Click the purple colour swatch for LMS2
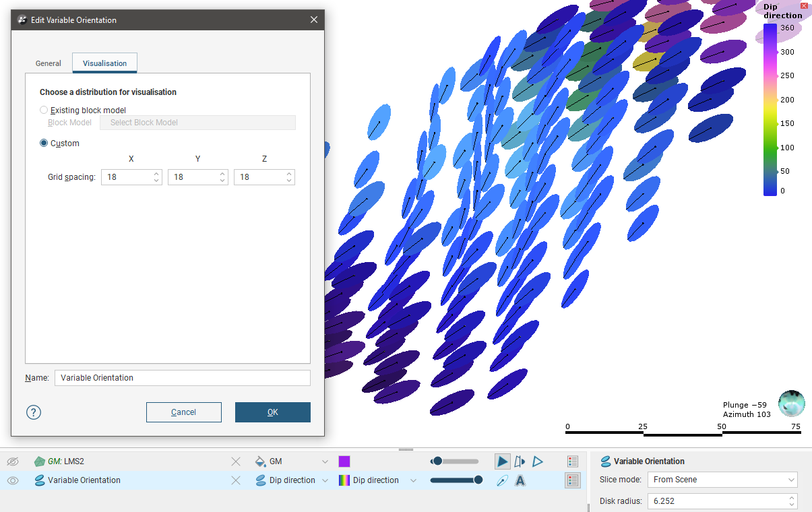This screenshot has width=812, height=512. tap(344, 461)
